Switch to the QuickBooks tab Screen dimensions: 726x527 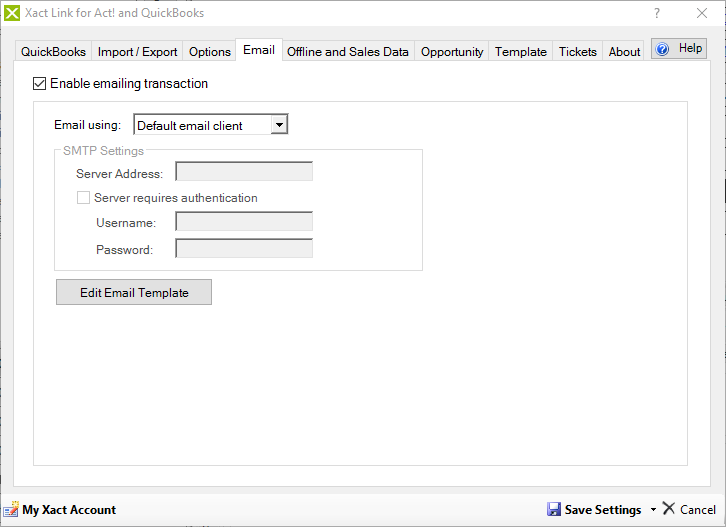pos(53,51)
